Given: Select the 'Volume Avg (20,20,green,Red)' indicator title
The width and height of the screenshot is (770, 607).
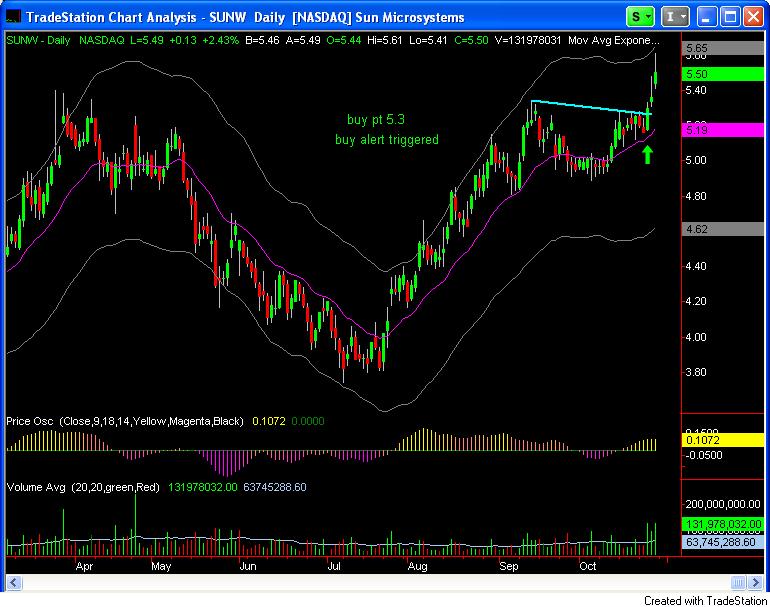Looking at the screenshot, I should tap(83, 487).
